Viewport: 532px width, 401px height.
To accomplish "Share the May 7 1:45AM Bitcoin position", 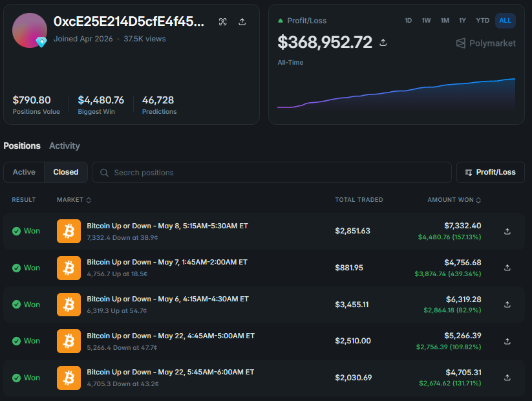I will coord(507,268).
